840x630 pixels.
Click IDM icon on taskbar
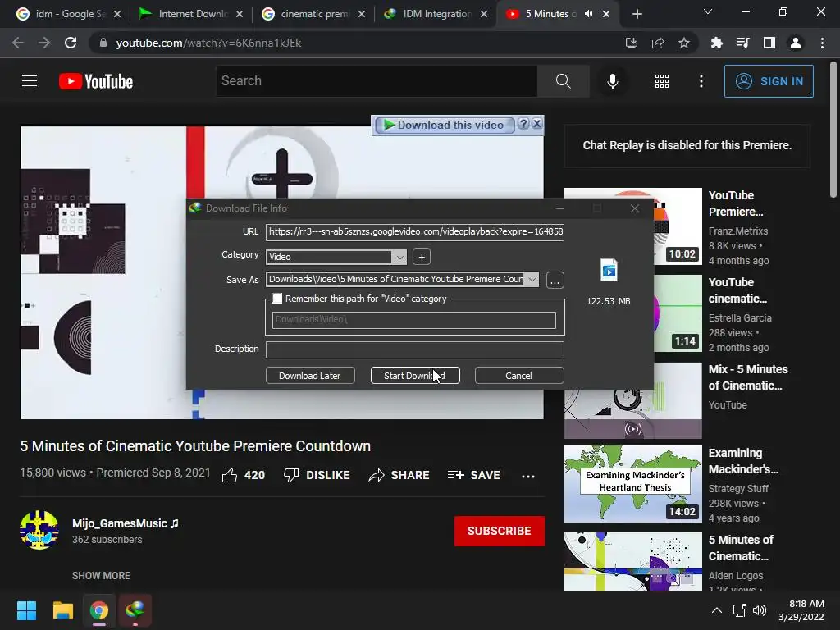point(135,610)
